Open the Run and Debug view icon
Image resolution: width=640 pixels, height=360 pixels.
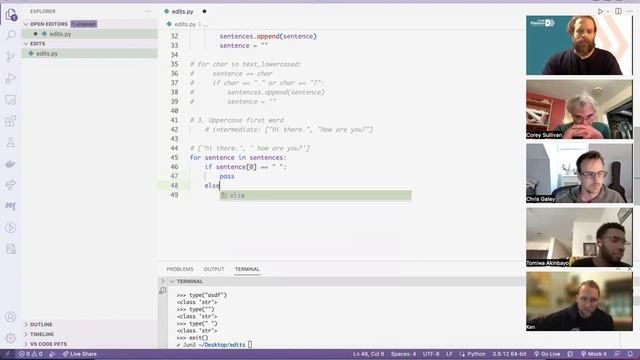(11, 78)
